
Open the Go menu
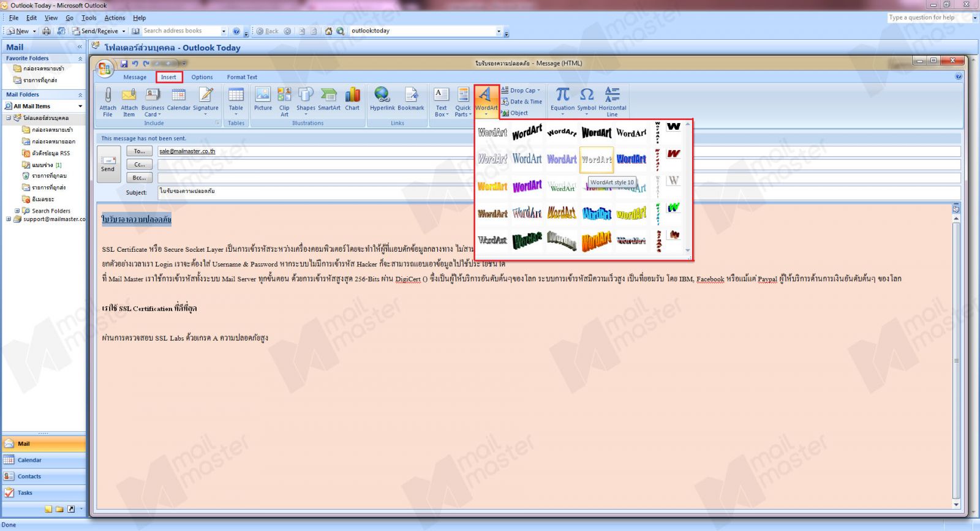point(69,18)
